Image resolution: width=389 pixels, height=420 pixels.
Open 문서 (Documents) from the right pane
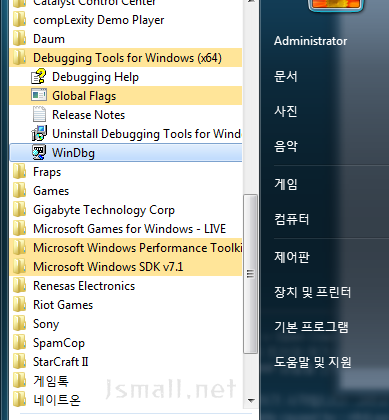(285, 76)
